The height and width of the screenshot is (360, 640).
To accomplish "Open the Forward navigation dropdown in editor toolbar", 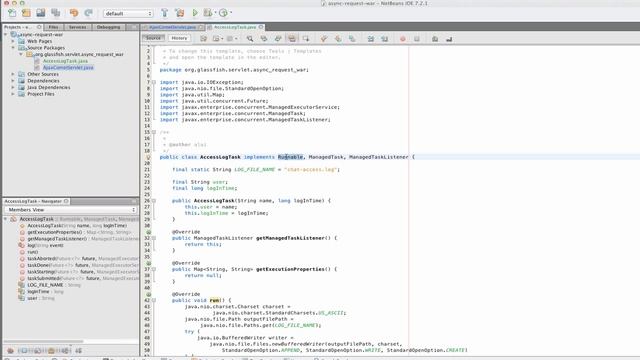I will pos(236,39).
